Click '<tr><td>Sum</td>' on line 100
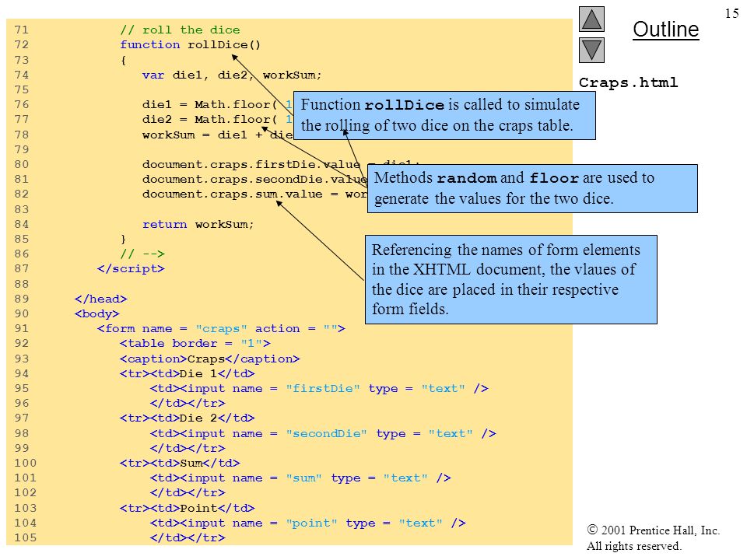The width and height of the screenshot is (747, 560). (180, 463)
